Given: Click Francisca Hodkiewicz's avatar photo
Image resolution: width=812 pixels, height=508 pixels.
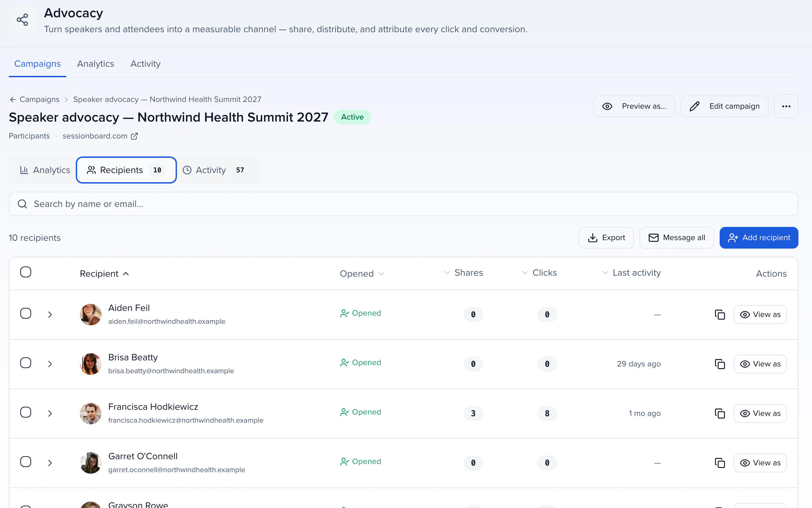Looking at the screenshot, I should [x=91, y=414].
